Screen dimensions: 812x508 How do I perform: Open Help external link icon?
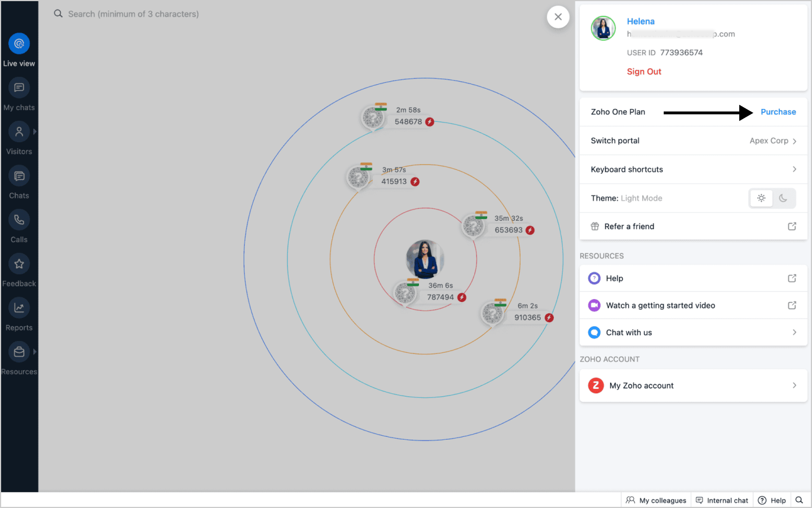[792, 278]
